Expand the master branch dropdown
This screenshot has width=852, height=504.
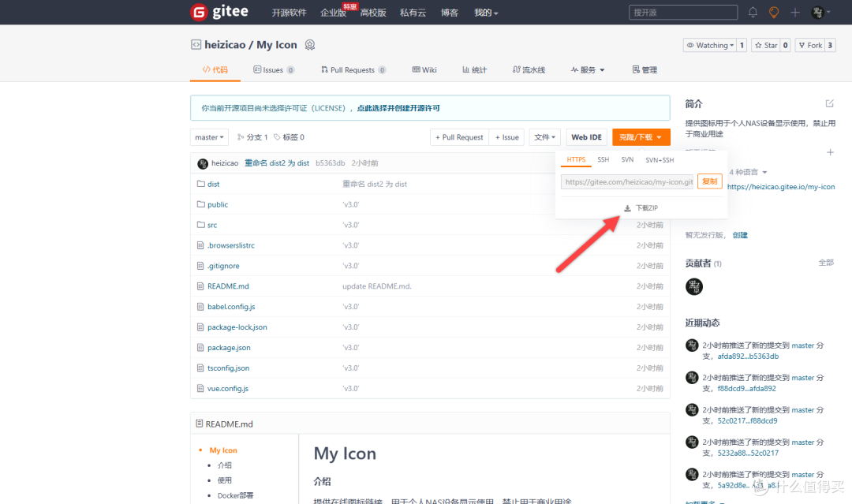pos(209,136)
